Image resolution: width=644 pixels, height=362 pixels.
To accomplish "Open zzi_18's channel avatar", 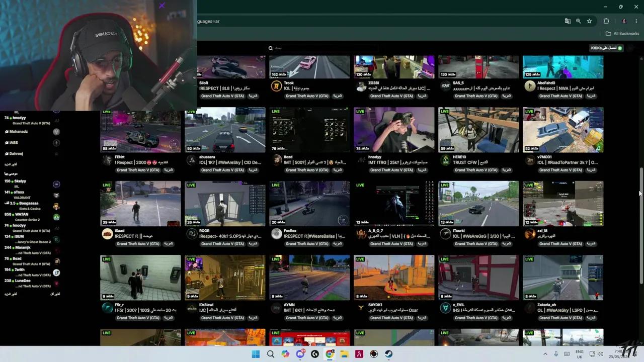I will (530, 234).
